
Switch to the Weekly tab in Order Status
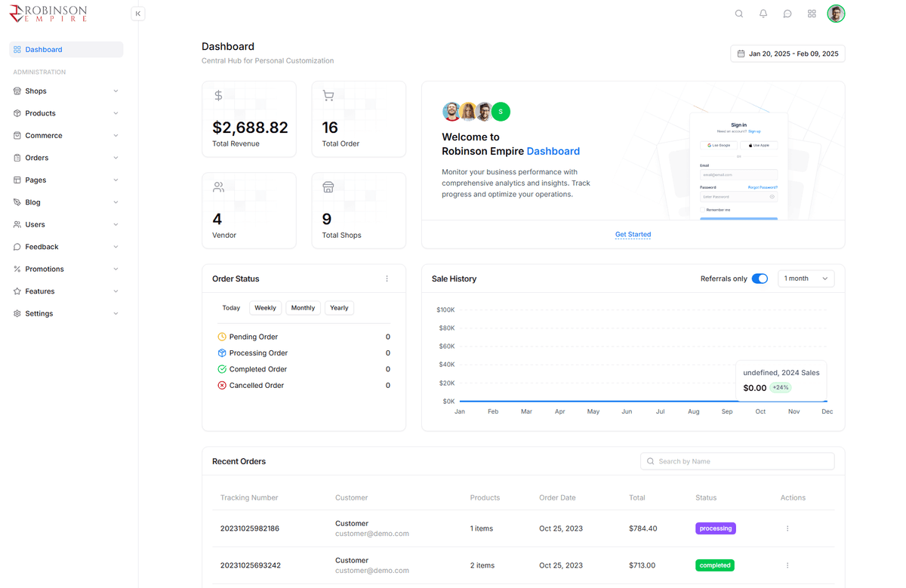[x=265, y=307]
